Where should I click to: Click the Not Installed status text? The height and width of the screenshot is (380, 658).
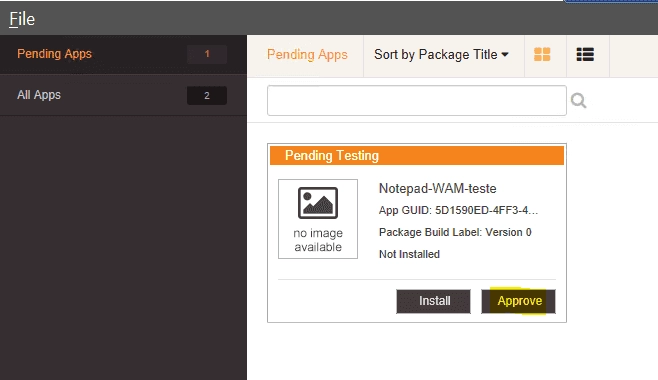click(409, 254)
